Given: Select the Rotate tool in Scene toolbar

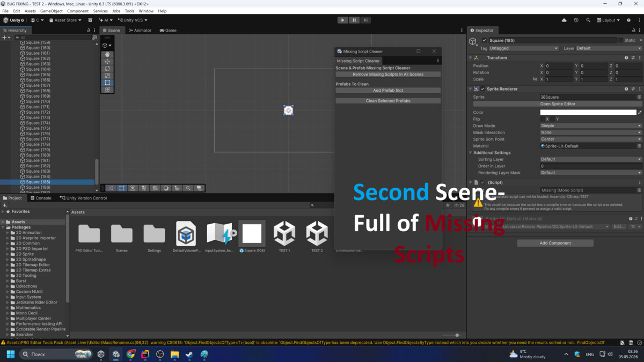Looking at the screenshot, I should click(107, 69).
